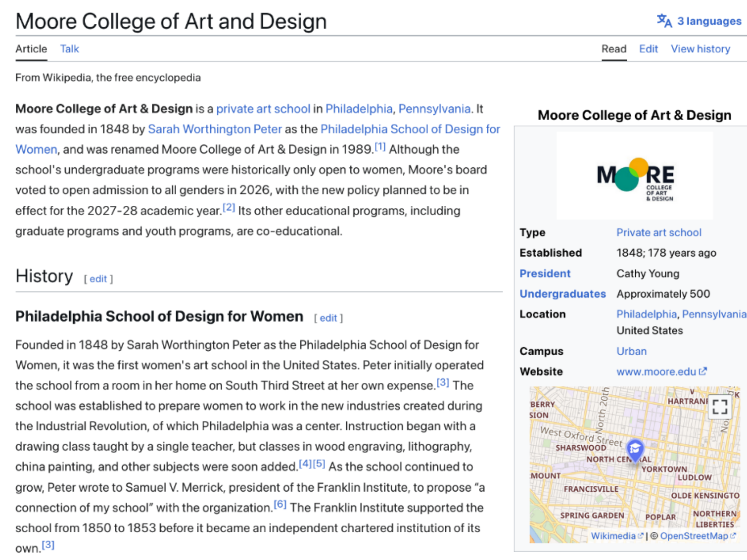
Task: Edit the Philadelphia School of Design for Women section
Action: coord(328,318)
